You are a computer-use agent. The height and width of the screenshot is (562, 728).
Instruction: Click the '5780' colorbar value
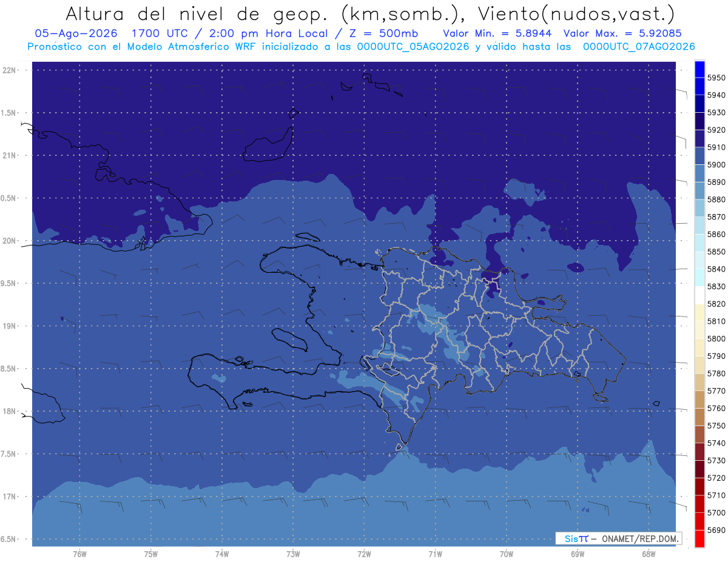715,373
